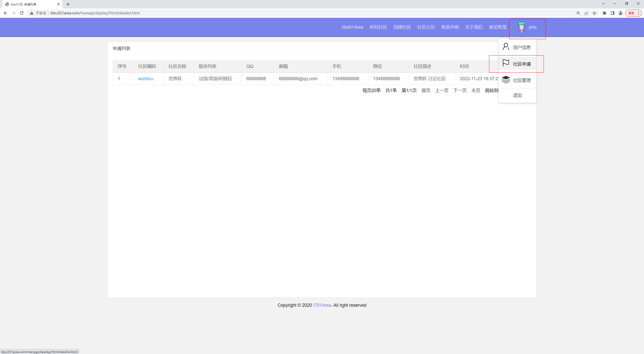Go to 下一页 in pagination
Viewport: 644px width, 354px height.
pyautogui.click(x=460, y=90)
